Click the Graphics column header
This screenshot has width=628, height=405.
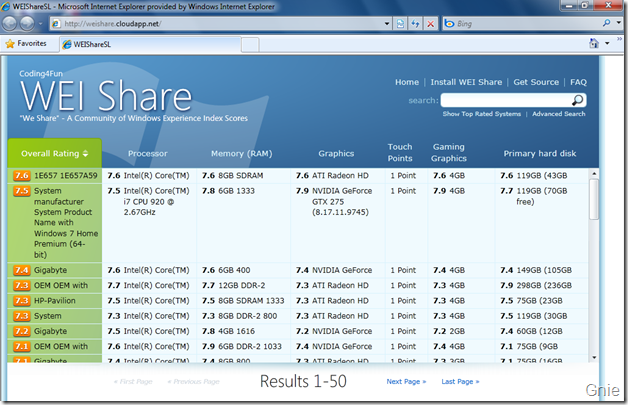click(336, 153)
